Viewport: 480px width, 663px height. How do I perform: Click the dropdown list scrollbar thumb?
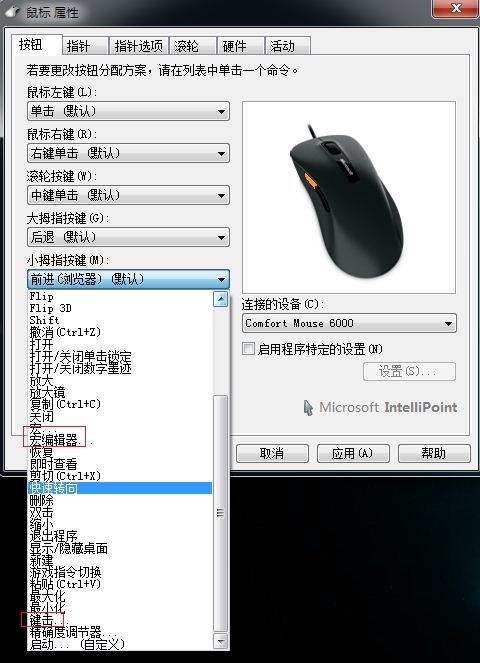[x=220, y=513]
